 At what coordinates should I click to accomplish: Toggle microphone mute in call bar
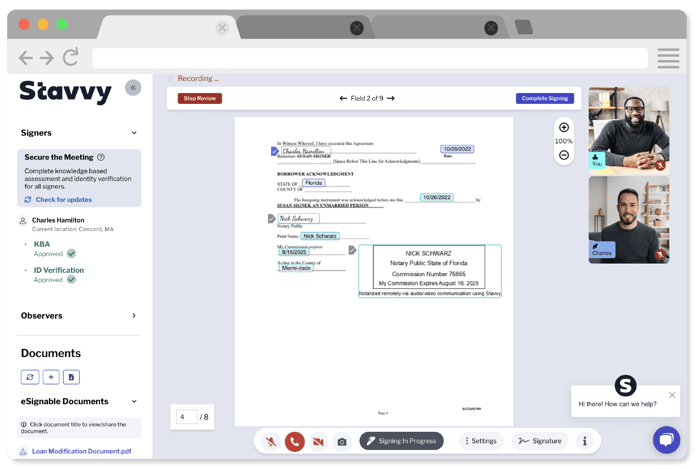point(271,441)
